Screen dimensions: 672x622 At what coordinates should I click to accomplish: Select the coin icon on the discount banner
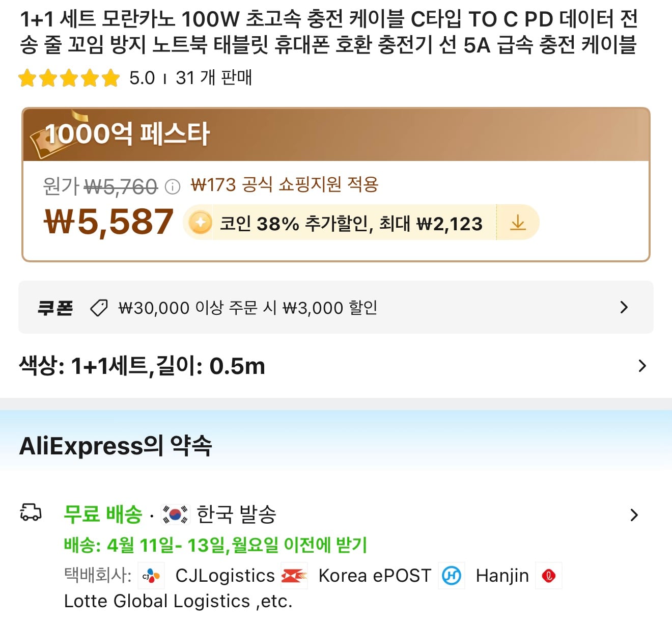[x=201, y=222]
